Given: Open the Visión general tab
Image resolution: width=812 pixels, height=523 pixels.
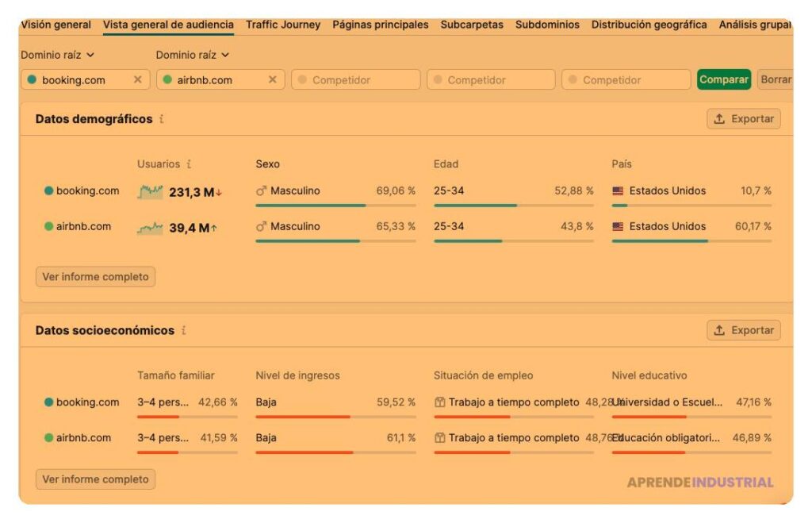Looking at the screenshot, I should 56,25.
